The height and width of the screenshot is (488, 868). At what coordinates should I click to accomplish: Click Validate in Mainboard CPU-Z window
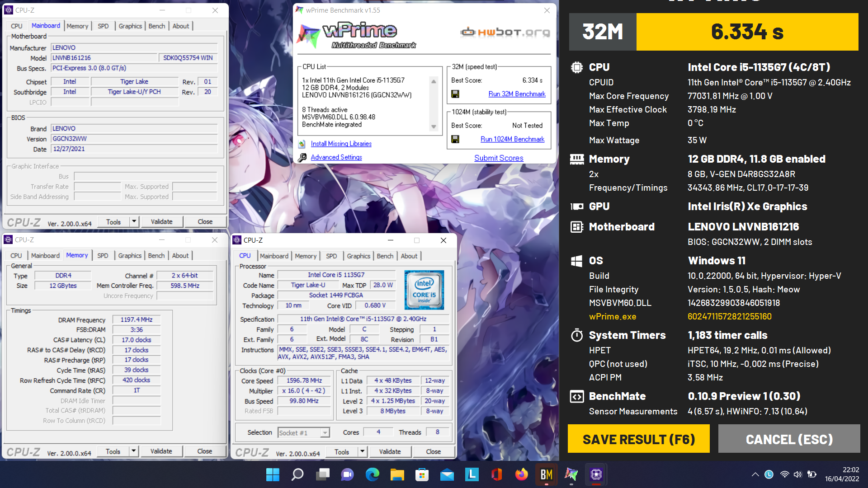pyautogui.click(x=161, y=221)
